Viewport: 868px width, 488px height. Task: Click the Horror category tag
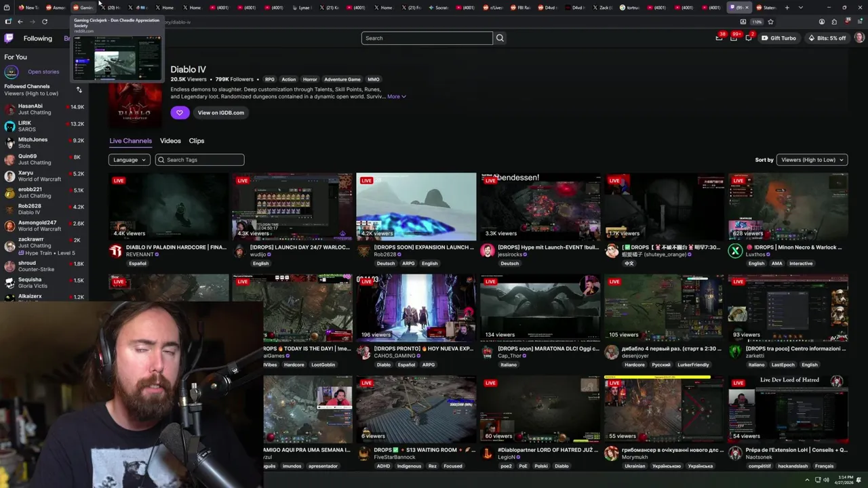click(310, 79)
